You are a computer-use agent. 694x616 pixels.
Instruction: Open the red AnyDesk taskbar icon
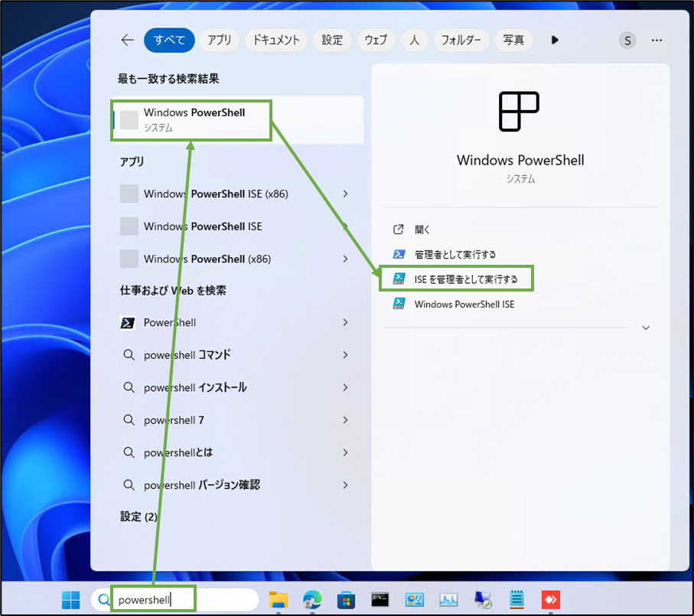click(551, 600)
